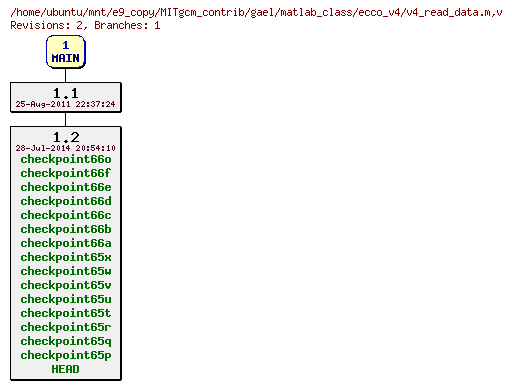Click tag checkpoint66a
This screenshot has height=389, width=512.
click(x=66, y=243)
